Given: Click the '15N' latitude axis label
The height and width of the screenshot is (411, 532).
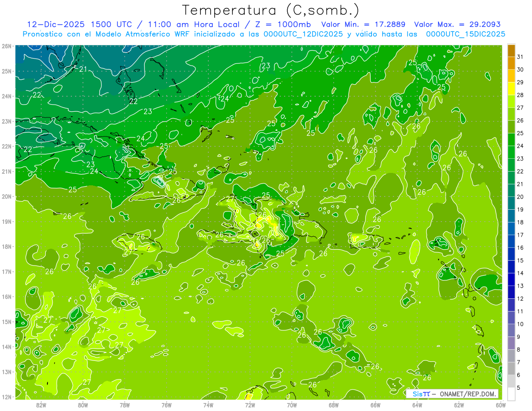Looking at the screenshot, I should pyautogui.click(x=7, y=322).
